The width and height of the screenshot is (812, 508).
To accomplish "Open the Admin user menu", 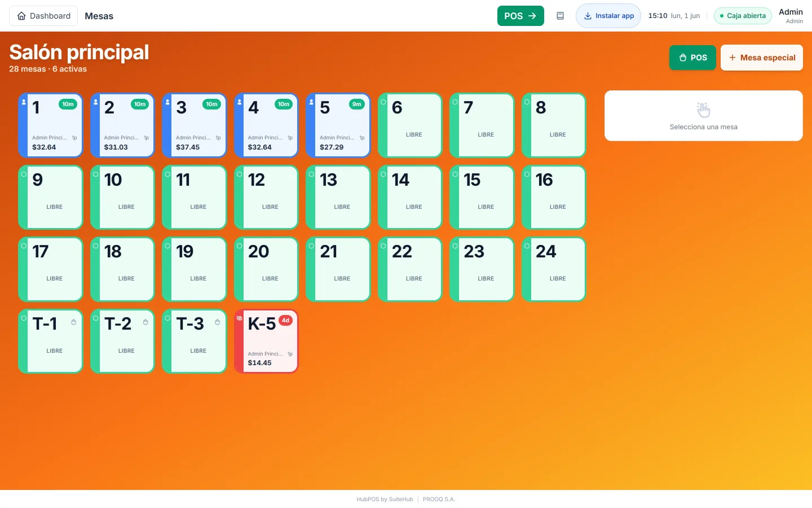I will pyautogui.click(x=791, y=16).
